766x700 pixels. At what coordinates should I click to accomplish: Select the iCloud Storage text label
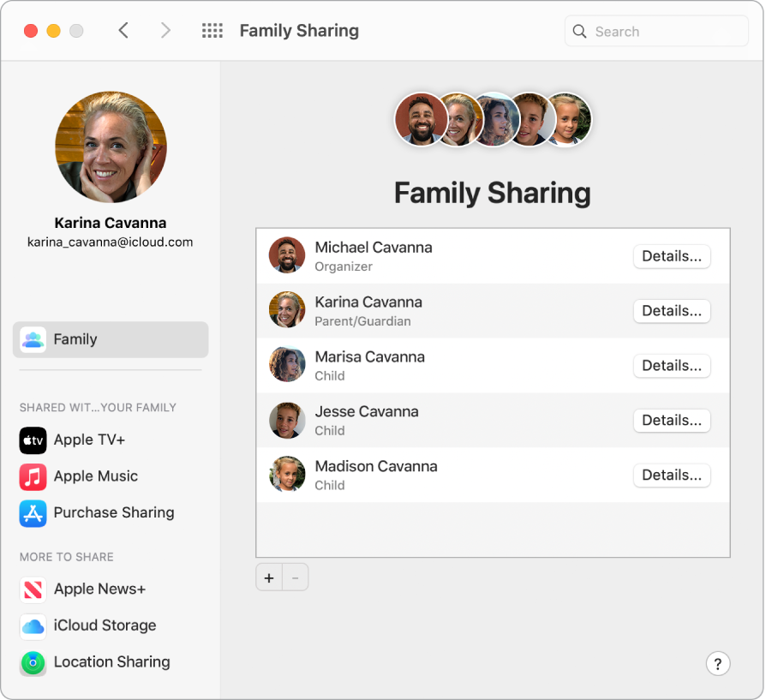[x=105, y=625]
